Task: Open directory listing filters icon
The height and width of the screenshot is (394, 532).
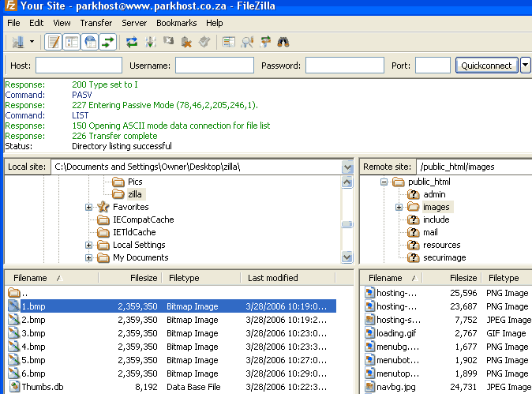Action: [x=229, y=42]
